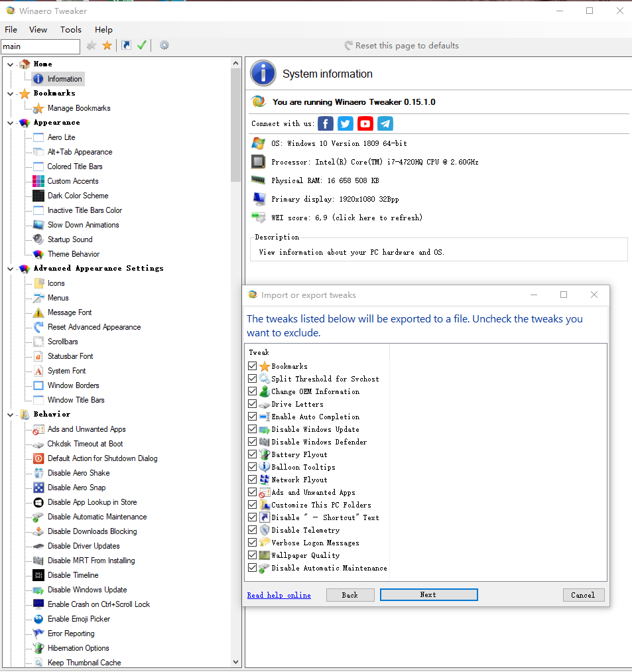
Task: Click the search box containing main
Action: pyautogui.click(x=40, y=46)
